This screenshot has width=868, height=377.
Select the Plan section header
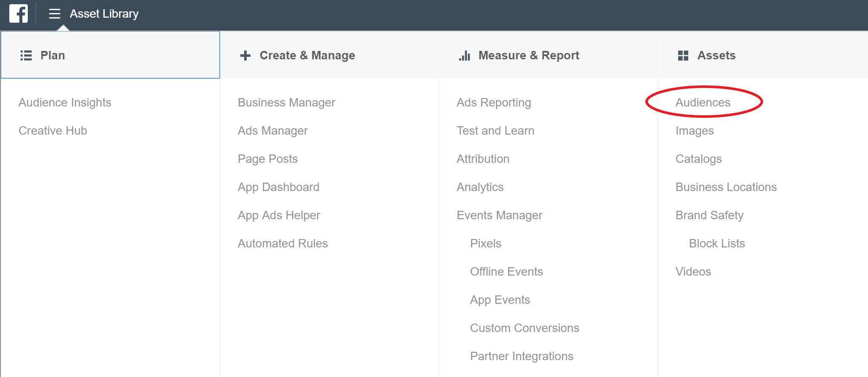tap(53, 55)
